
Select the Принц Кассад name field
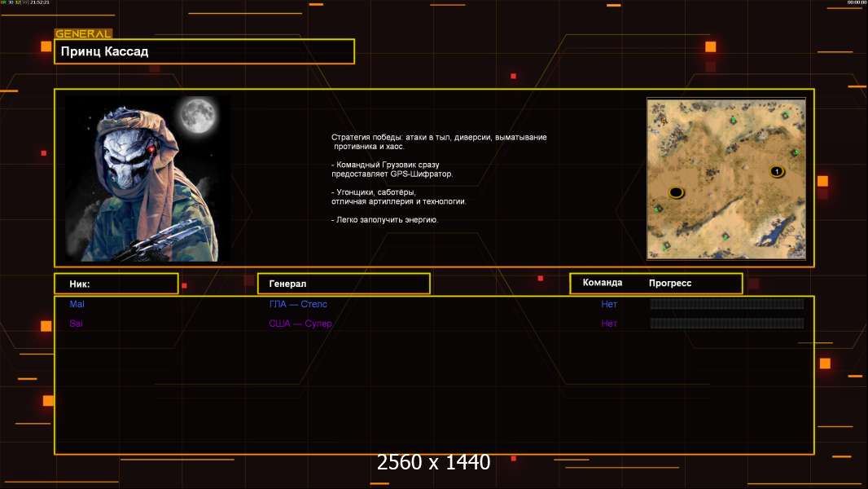(204, 51)
